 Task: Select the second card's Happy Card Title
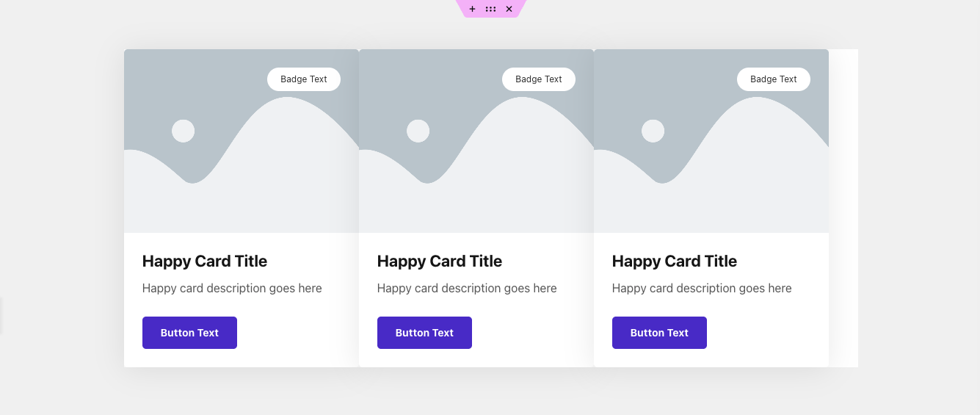tap(440, 261)
